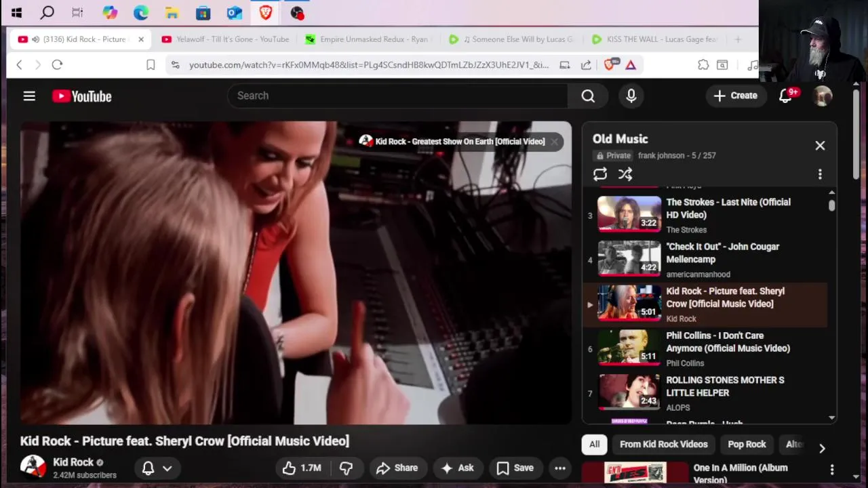The height and width of the screenshot is (488, 868).
Task: Open subscription notification bell dropdown
Action: pos(157,468)
